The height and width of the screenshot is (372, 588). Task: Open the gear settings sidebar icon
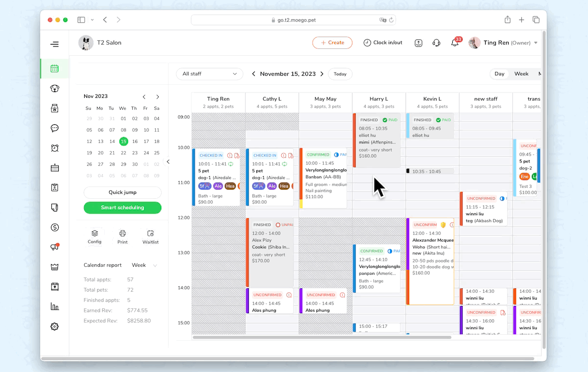(54, 326)
